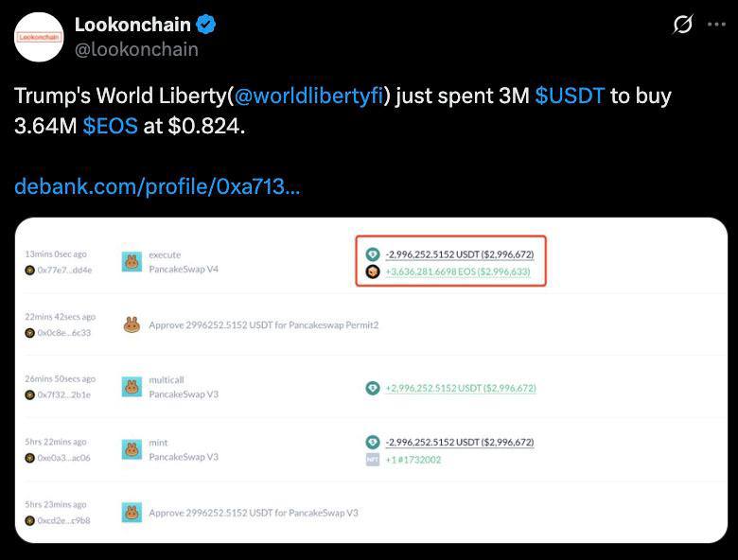
Task: Open transaction hash 0x77e7...dd4e
Action: point(64,271)
